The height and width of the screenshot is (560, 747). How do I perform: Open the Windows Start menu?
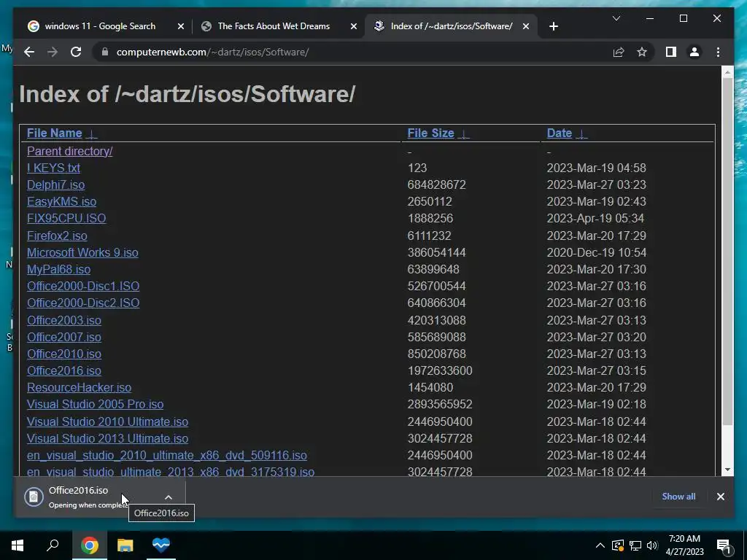18,545
